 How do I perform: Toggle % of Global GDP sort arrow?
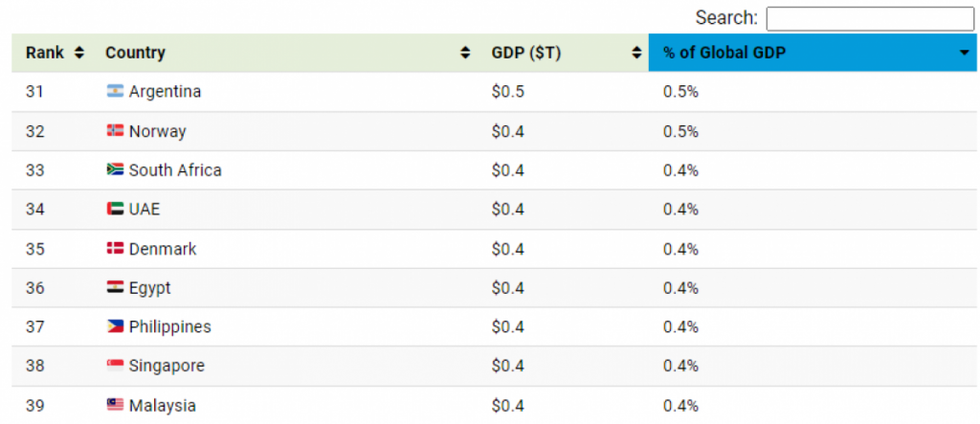pyautogui.click(x=964, y=54)
